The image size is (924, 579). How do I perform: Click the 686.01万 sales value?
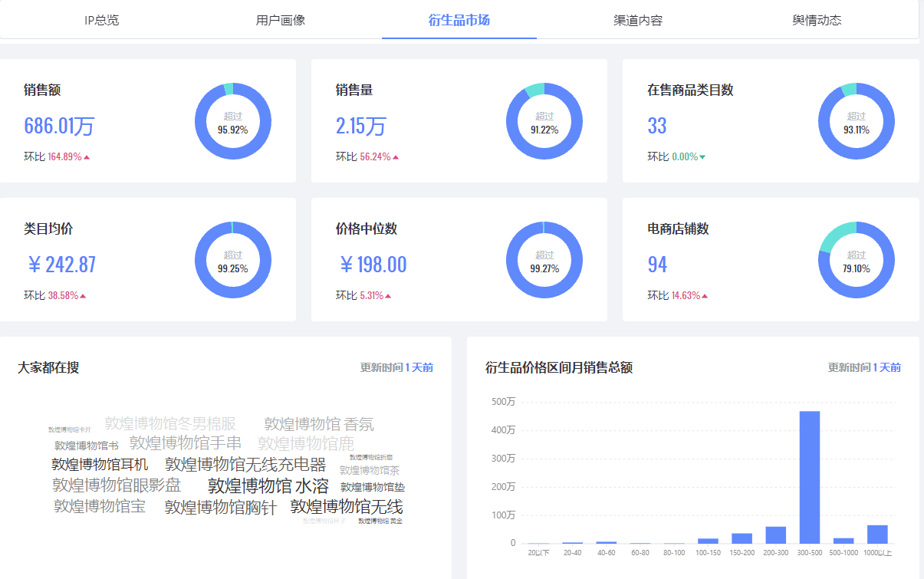pos(59,126)
